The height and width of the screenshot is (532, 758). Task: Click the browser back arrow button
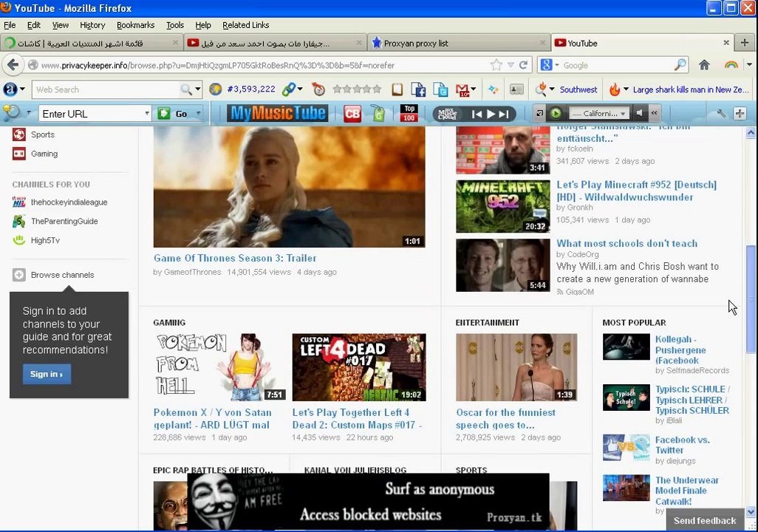point(13,65)
